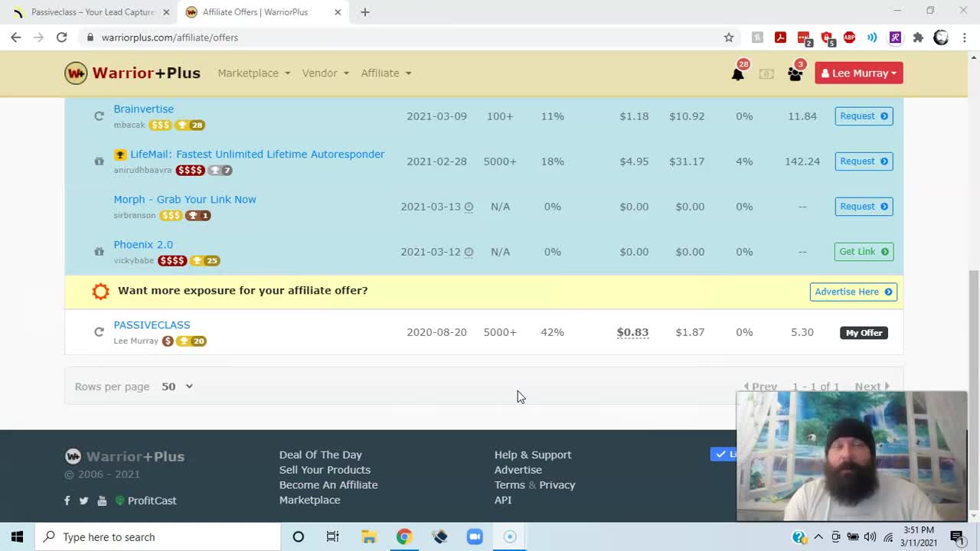Click the gift icon beside LifeMail
980x551 pixels.
[x=99, y=161]
